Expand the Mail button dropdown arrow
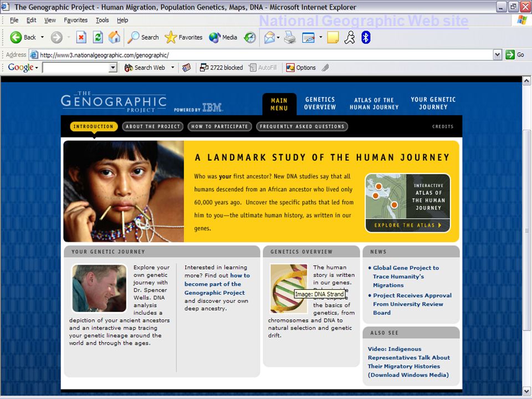Viewport: 532px width, 399px height. [x=278, y=37]
